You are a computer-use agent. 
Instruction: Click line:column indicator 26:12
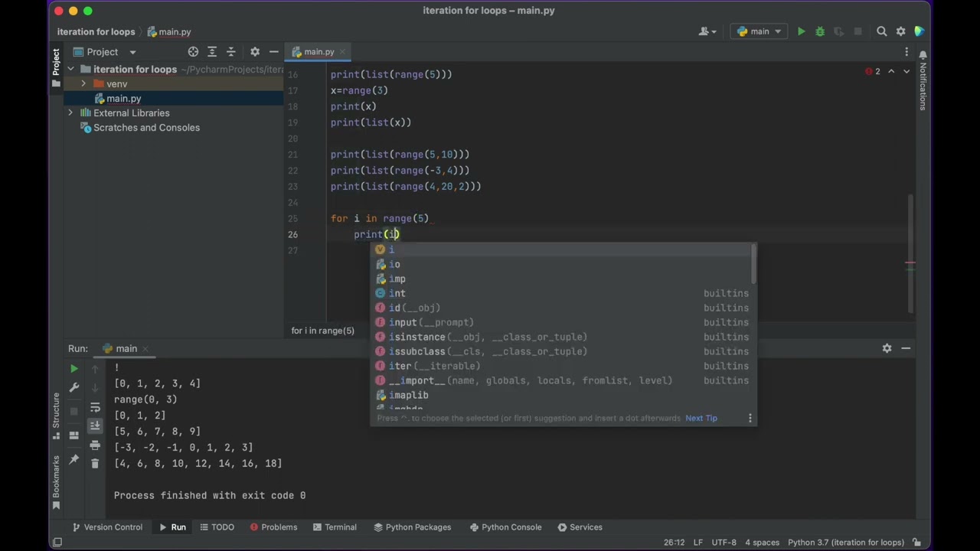[x=674, y=543]
